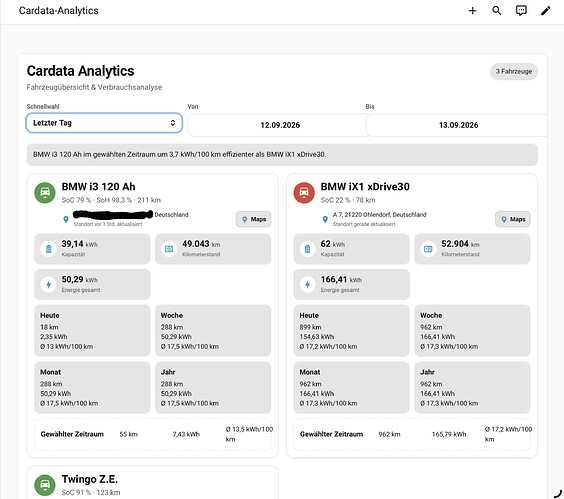Click Gewählter Zeitraum row showing 962 km
Viewport: 564px width, 499px height.
point(412,434)
